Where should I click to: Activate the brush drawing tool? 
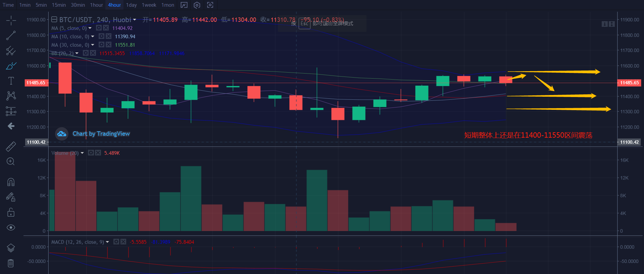(x=11, y=66)
